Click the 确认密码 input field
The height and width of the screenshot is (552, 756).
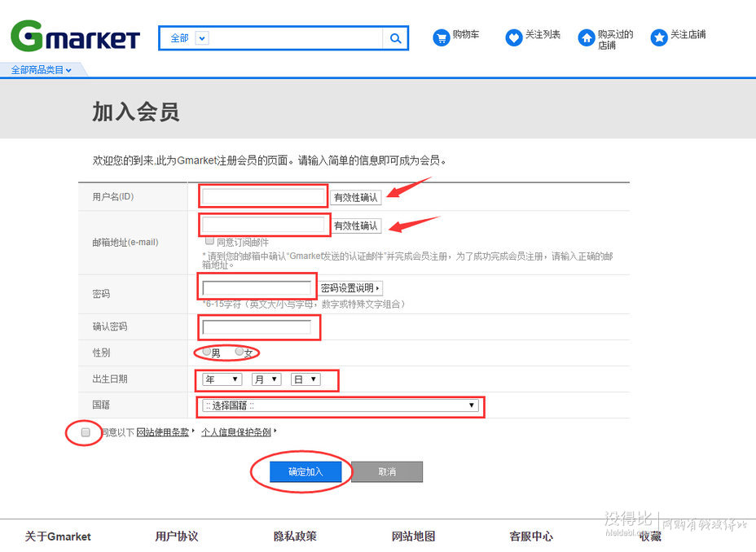coord(257,328)
